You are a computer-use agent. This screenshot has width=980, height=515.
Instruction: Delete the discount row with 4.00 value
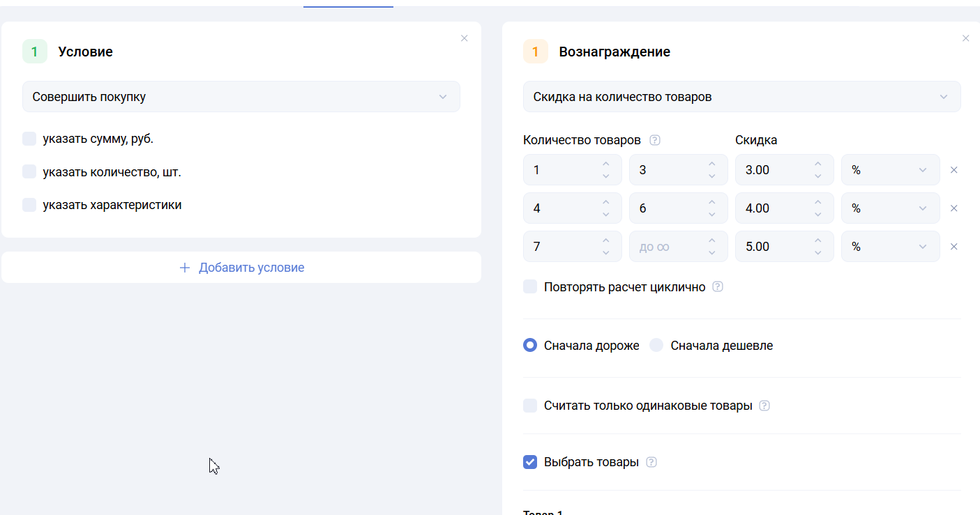(x=954, y=208)
